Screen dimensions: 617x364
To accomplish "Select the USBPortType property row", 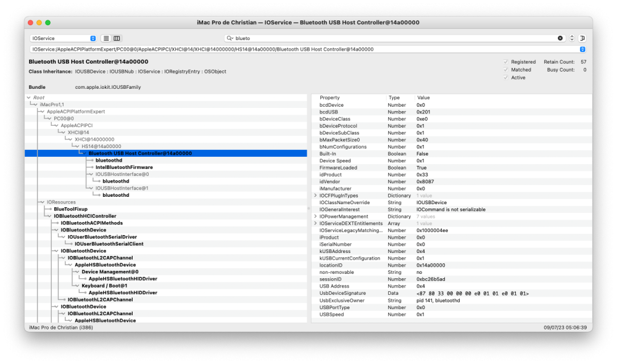I will coord(452,308).
